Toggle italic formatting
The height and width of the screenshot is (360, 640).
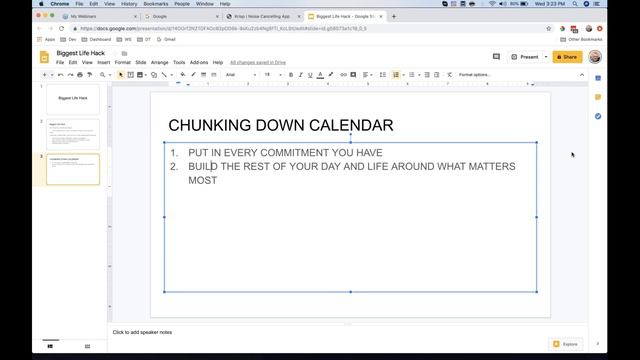[x=300, y=75]
